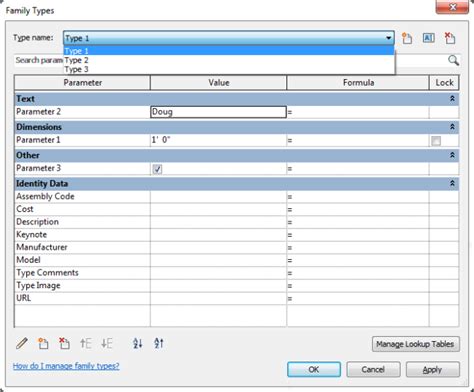Screen dimensions: 474x392
Task: Collapse the Other group
Action: click(452, 155)
